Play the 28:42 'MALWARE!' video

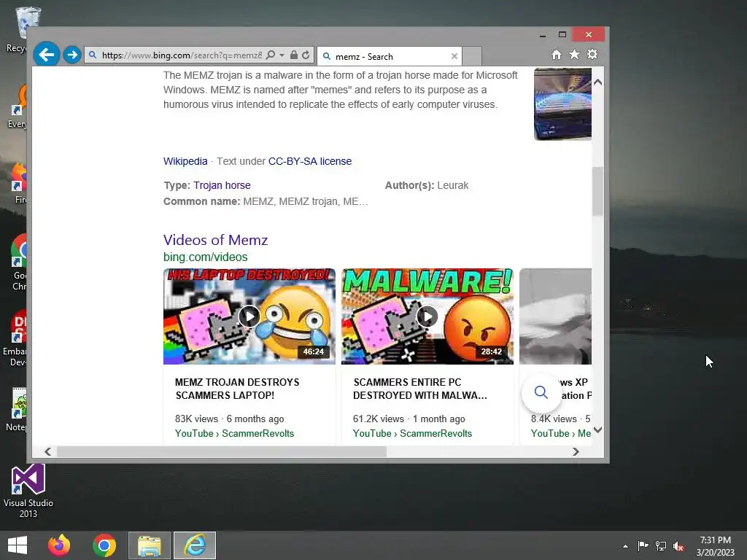point(427,316)
